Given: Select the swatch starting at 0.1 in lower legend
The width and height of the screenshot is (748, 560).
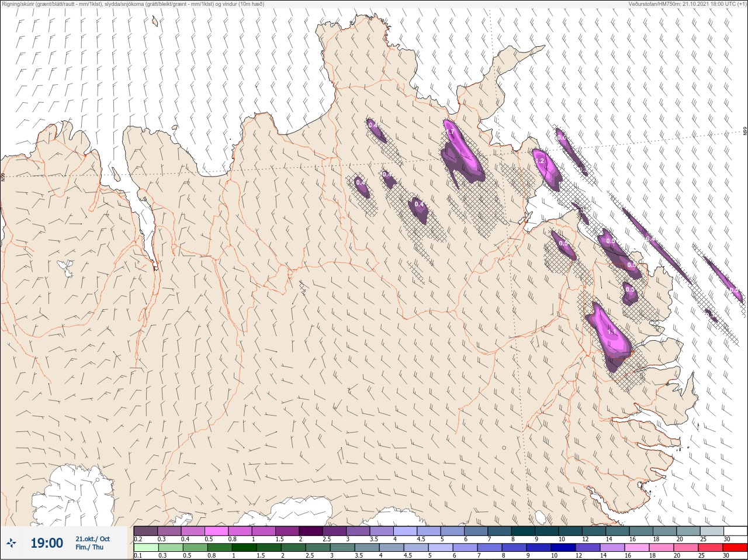Looking at the screenshot, I should 146,548.
